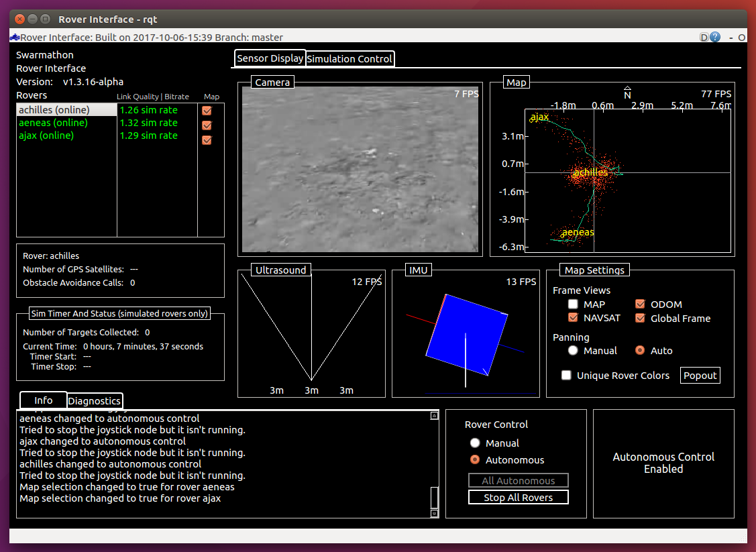This screenshot has width=756, height=552.
Task: Select Manual panning radio button
Action: (573, 351)
